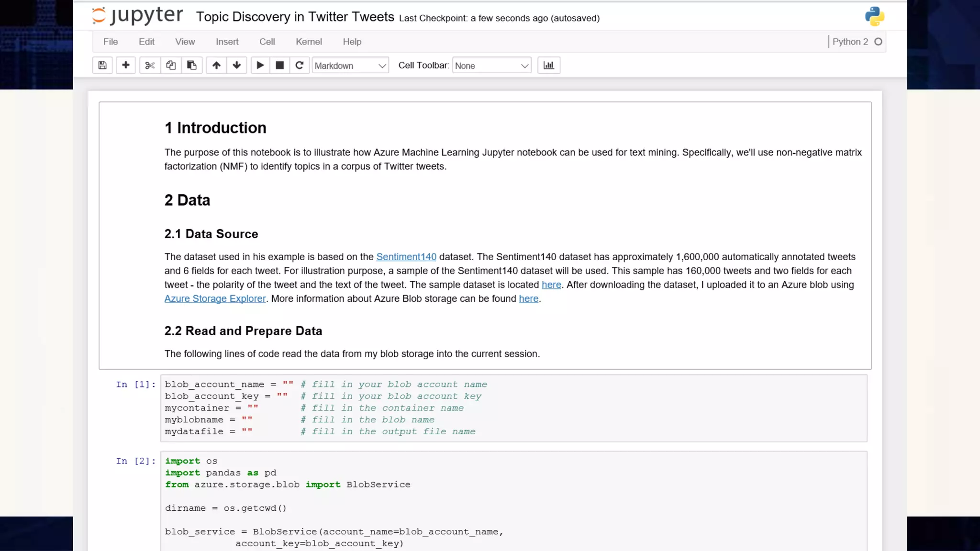Move selected cell up arrow
This screenshot has height=551, width=980.
click(216, 66)
